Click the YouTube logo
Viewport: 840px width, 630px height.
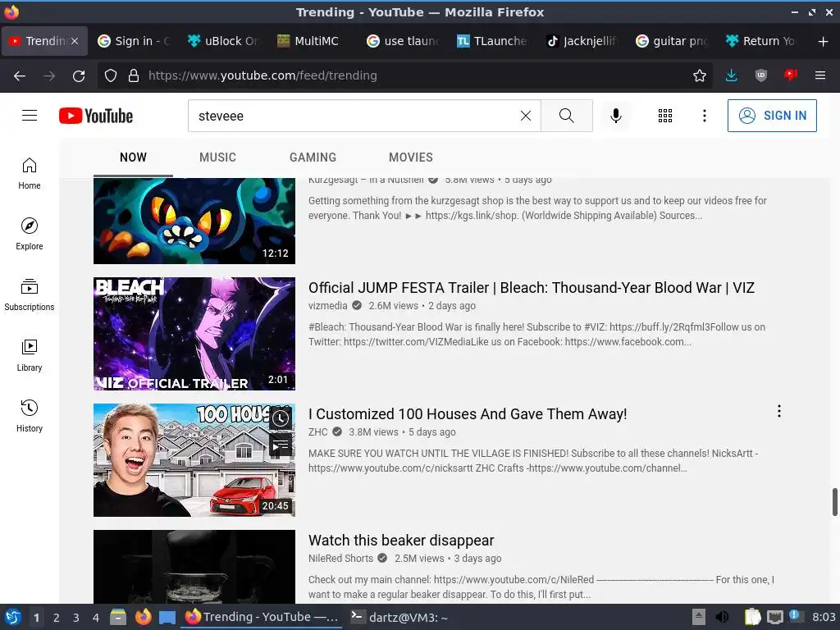coord(96,116)
